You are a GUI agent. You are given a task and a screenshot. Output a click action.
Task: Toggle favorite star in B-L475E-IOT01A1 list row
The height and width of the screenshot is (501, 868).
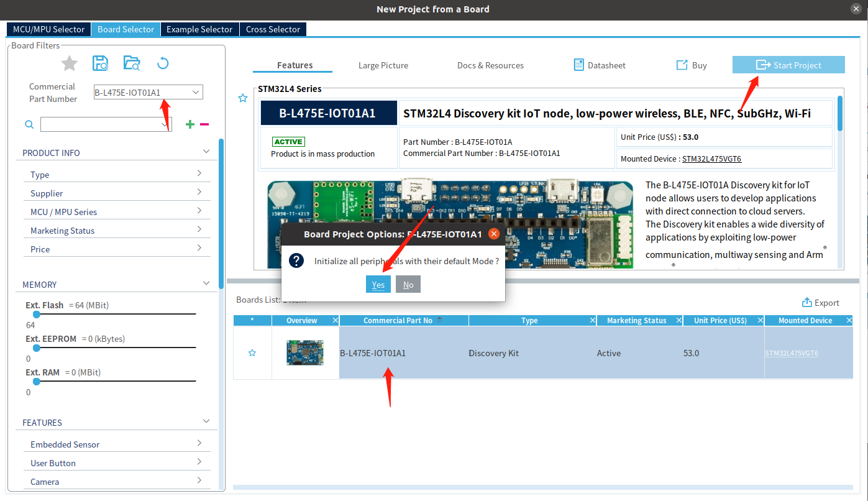252,352
